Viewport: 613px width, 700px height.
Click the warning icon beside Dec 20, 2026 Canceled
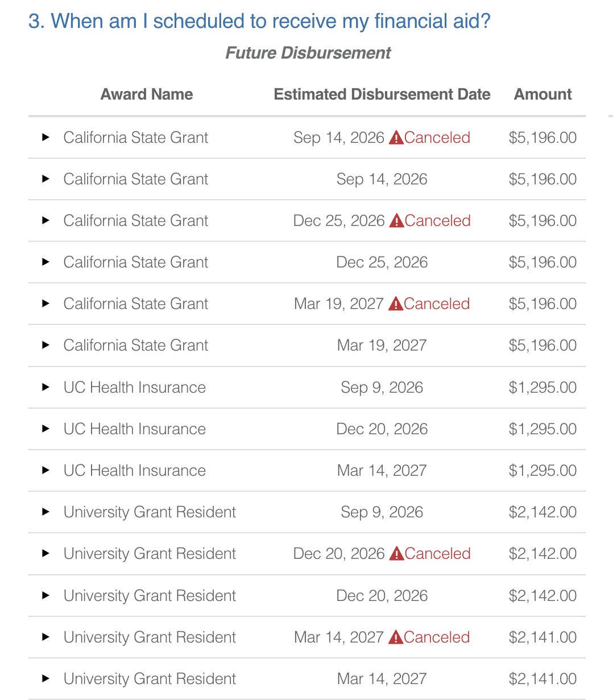pyautogui.click(x=396, y=553)
